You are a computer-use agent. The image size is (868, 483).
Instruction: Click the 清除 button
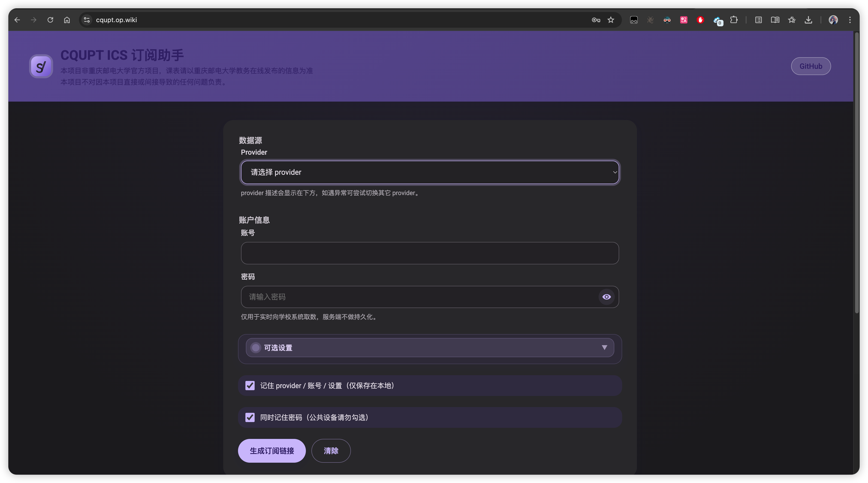tap(331, 451)
